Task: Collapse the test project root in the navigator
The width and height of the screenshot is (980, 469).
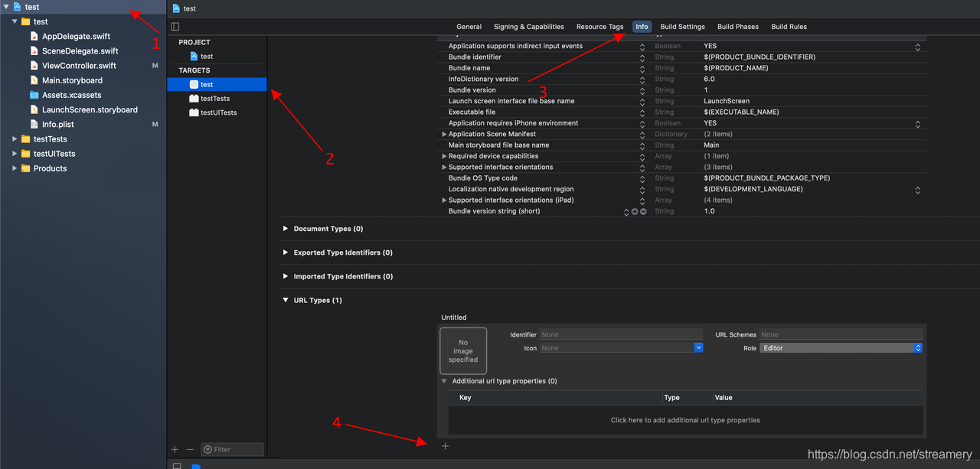Action: [7, 7]
